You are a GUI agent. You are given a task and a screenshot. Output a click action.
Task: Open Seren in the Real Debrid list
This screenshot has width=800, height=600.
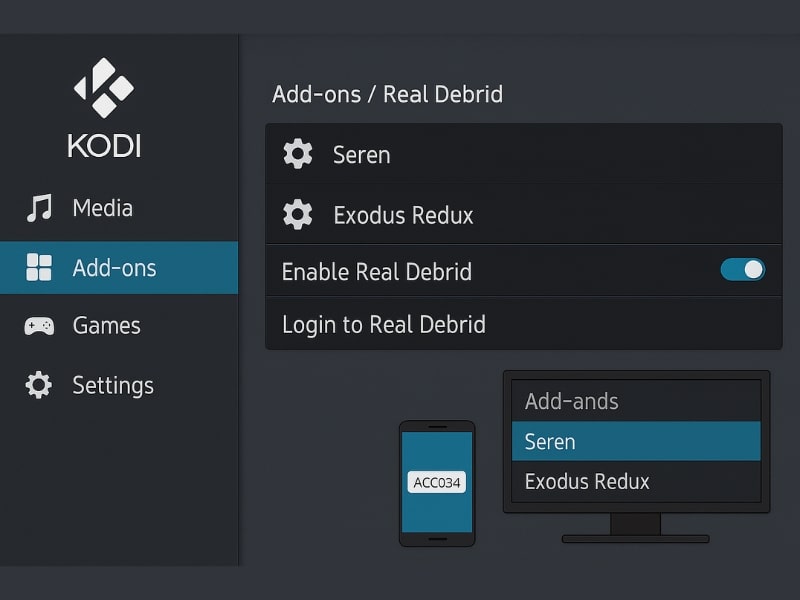click(524, 154)
